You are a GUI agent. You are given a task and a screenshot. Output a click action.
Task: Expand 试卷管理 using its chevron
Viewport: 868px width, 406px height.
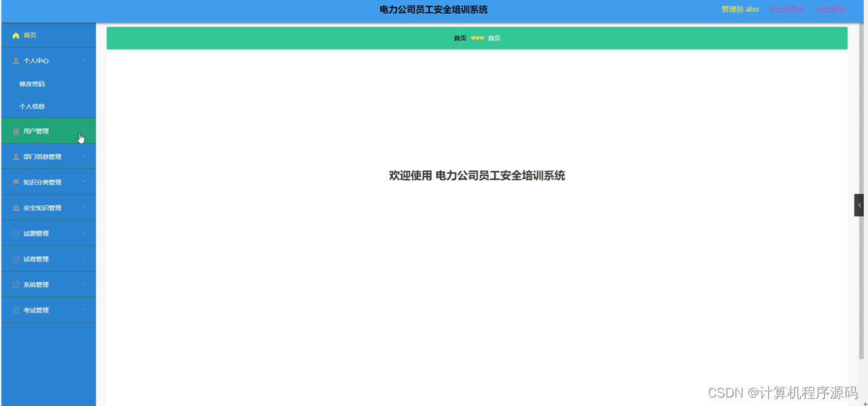pos(84,258)
